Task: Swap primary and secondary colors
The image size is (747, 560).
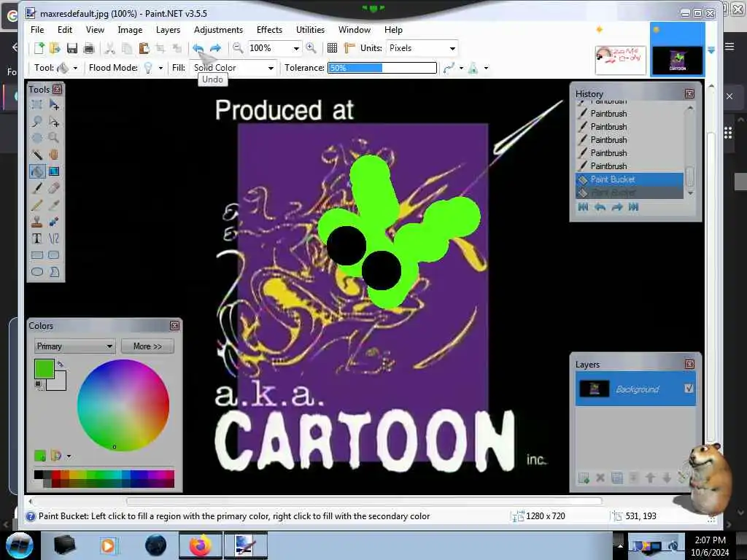Action: point(61,365)
